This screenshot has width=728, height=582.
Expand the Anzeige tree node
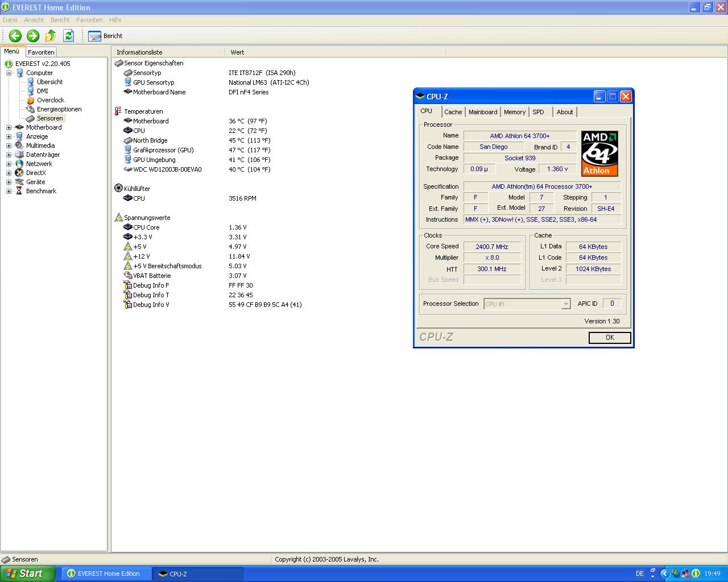(9, 136)
